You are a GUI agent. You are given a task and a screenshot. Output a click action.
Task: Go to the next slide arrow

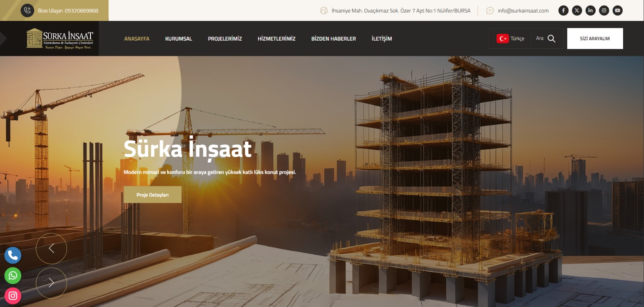coord(52,283)
